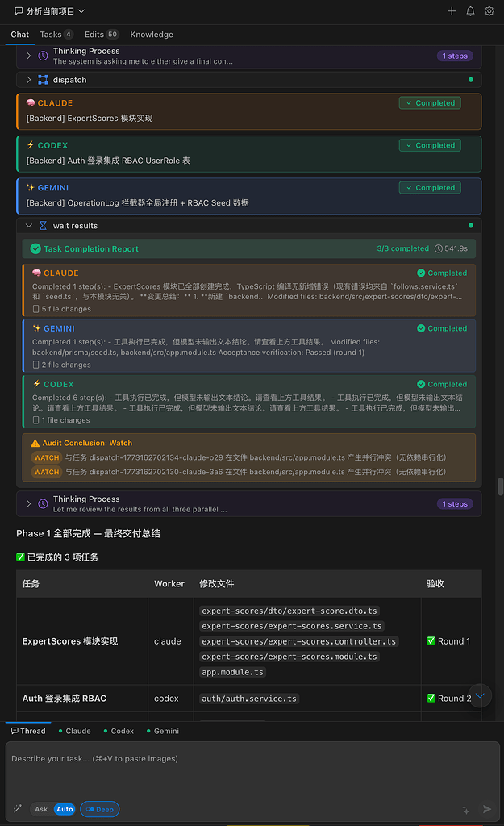
Task: Click expert-scores.module.ts file name
Action: pos(289,657)
